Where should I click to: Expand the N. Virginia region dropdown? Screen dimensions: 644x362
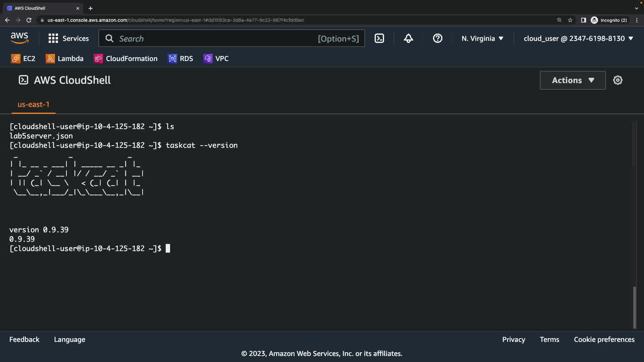[482, 39]
